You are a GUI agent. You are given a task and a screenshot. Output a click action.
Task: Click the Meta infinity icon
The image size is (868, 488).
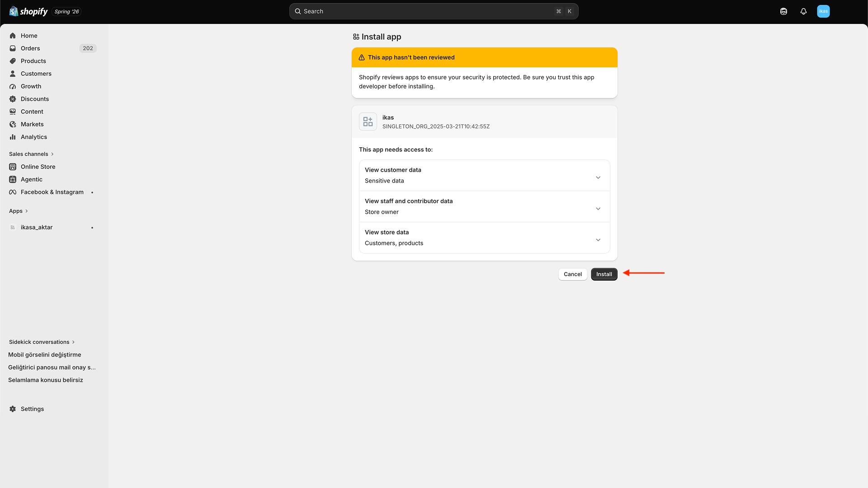tap(13, 192)
